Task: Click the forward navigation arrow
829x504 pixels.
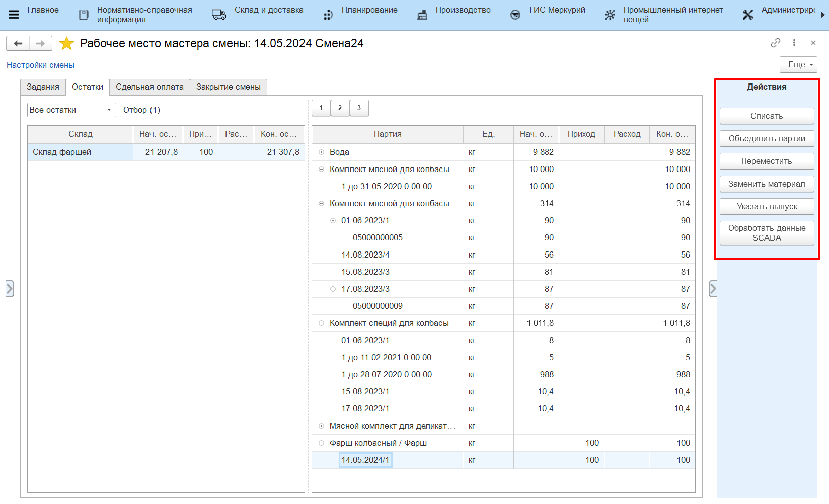Action: [40, 44]
